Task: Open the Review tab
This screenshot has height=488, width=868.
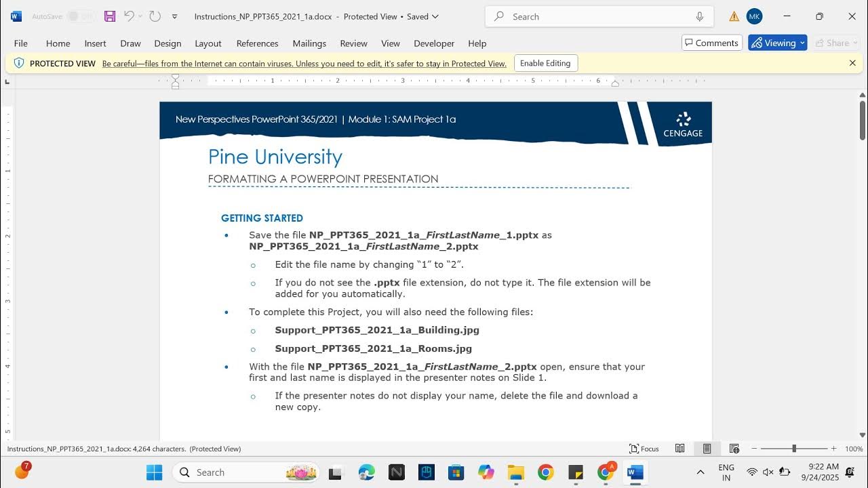Action: pos(353,43)
